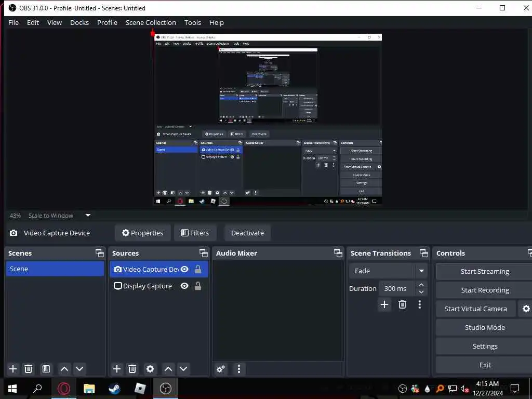Add a scene transition with the plus icon
The image size is (532, 399).
click(x=384, y=304)
